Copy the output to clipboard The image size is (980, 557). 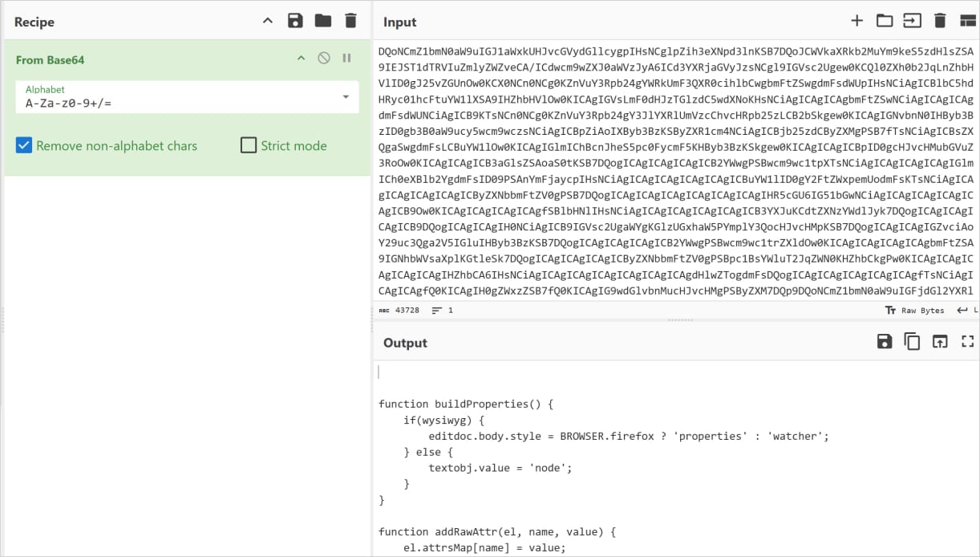pyautogui.click(x=911, y=341)
